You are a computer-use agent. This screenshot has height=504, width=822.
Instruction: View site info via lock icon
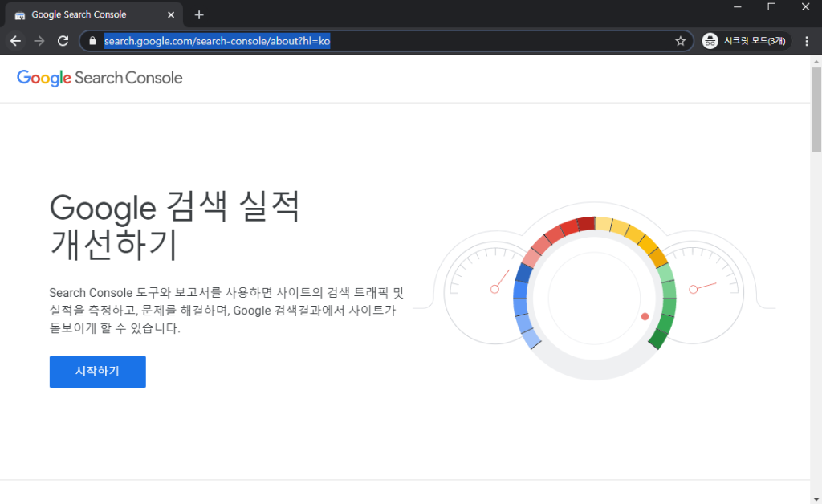point(93,41)
